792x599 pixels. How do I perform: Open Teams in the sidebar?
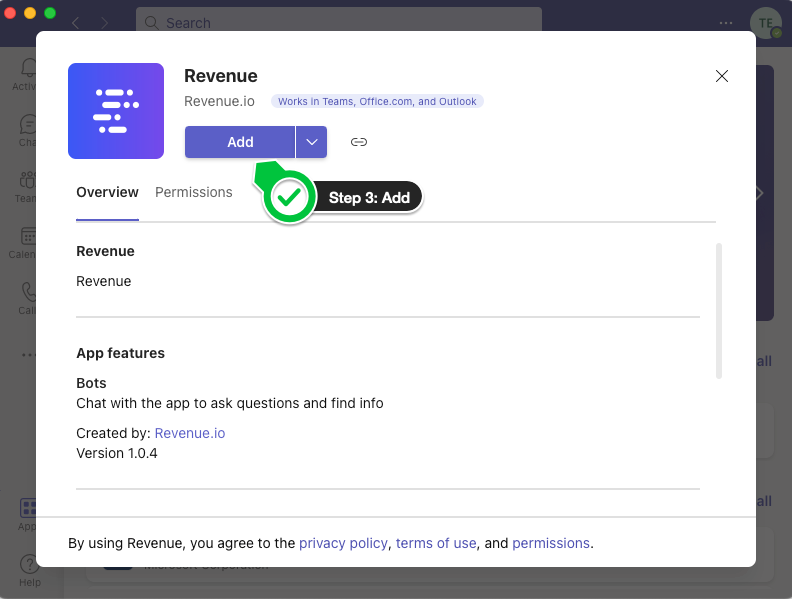coord(25,186)
